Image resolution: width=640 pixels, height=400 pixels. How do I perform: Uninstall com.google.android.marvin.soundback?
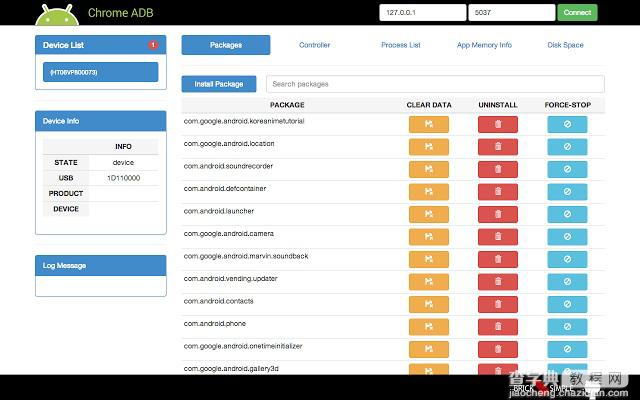point(498,259)
